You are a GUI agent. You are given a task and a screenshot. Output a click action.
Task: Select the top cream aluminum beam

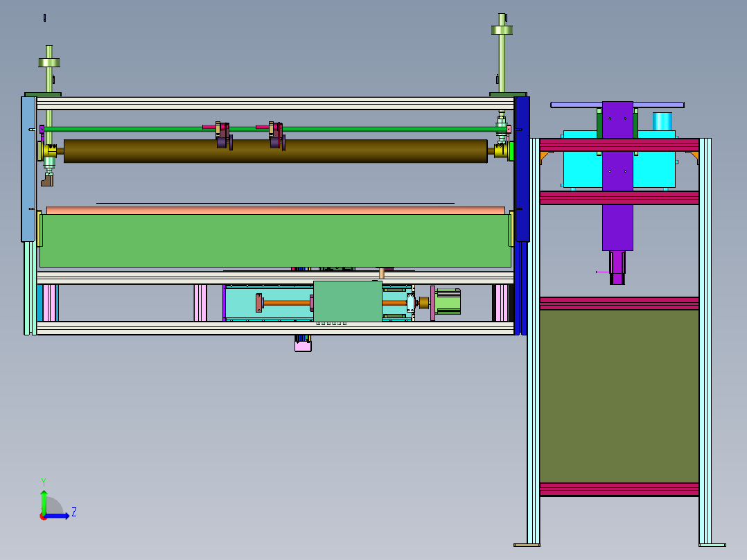coord(275,103)
